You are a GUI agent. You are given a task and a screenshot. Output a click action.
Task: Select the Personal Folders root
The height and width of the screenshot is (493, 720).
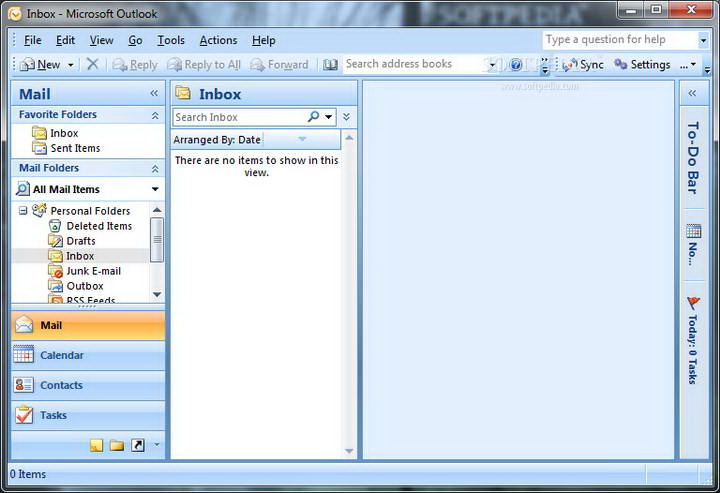[90, 211]
